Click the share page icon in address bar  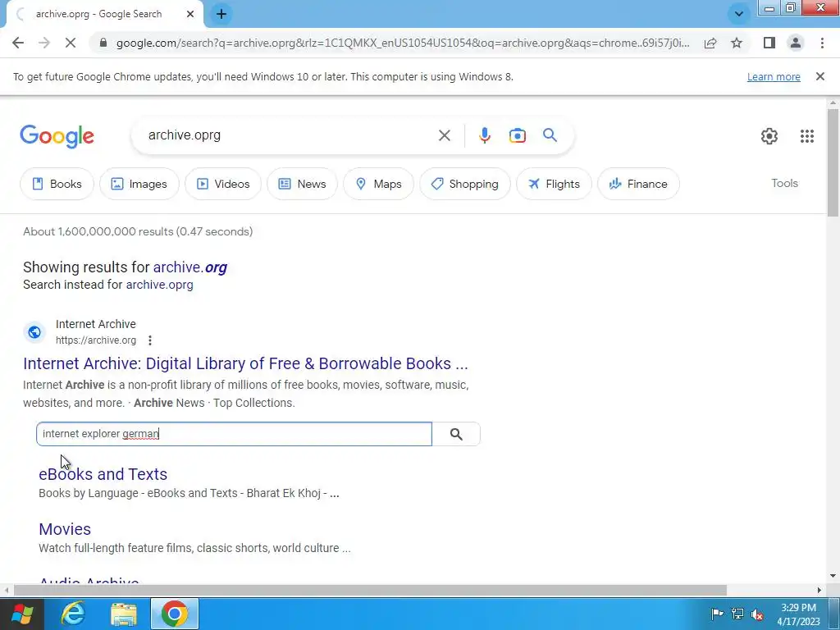pos(710,43)
